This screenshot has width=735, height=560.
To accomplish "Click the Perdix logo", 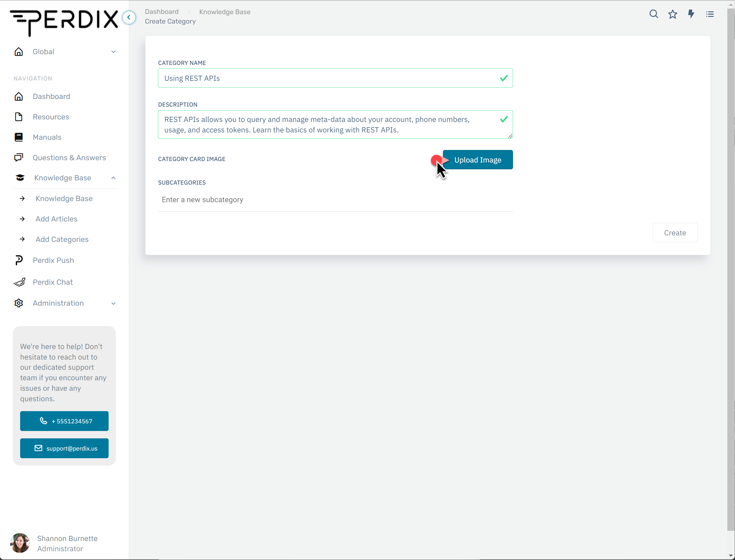I will click(64, 23).
